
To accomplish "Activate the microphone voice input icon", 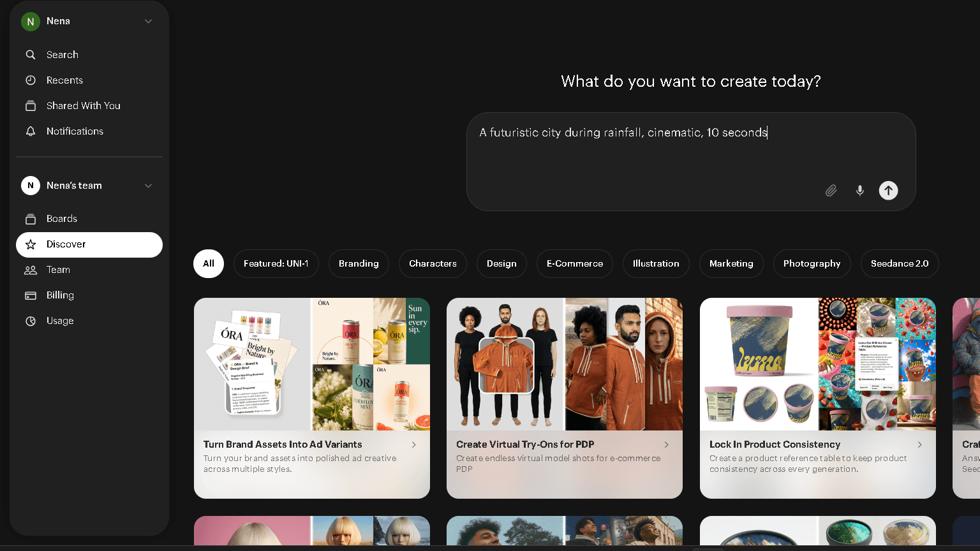I will [x=860, y=191].
